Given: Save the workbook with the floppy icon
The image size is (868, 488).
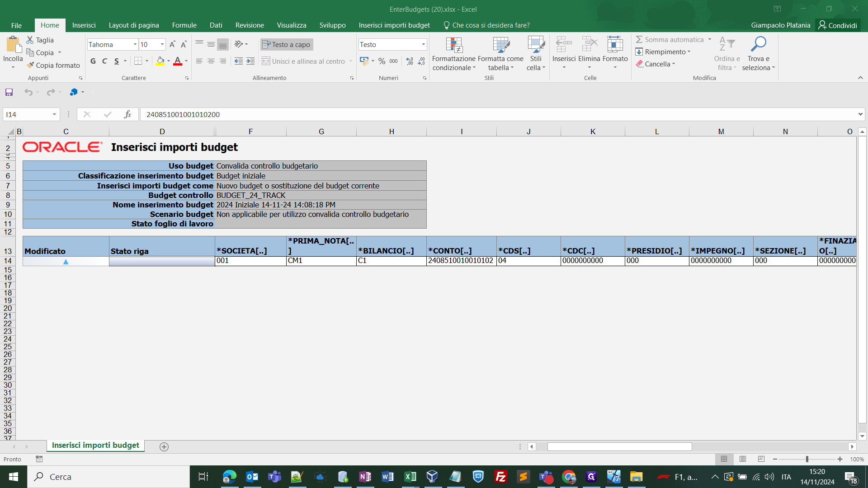Looking at the screenshot, I should [9, 92].
